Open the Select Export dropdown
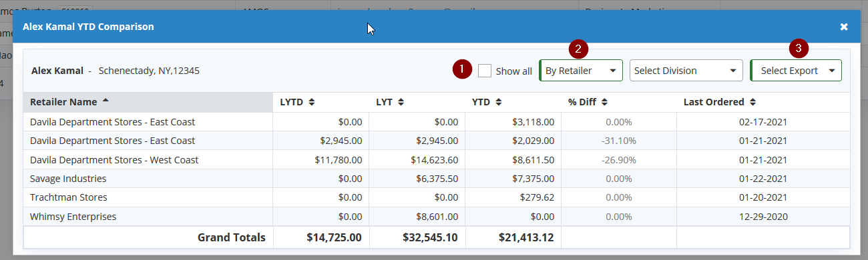The image size is (868, 260). 796,71
